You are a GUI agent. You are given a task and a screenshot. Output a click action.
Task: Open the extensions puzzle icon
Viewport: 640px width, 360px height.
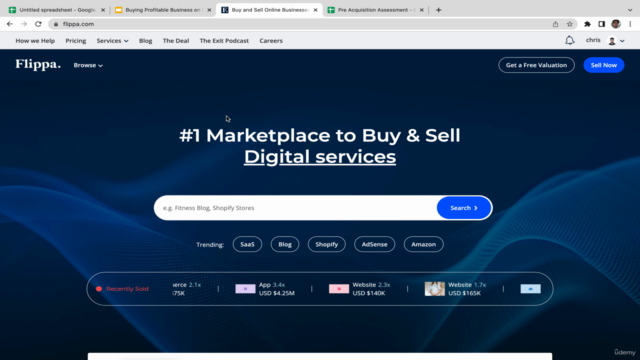(587, 24)
